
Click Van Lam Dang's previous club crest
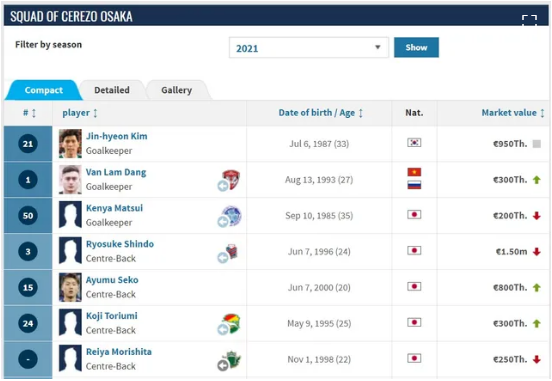point(231,179)
